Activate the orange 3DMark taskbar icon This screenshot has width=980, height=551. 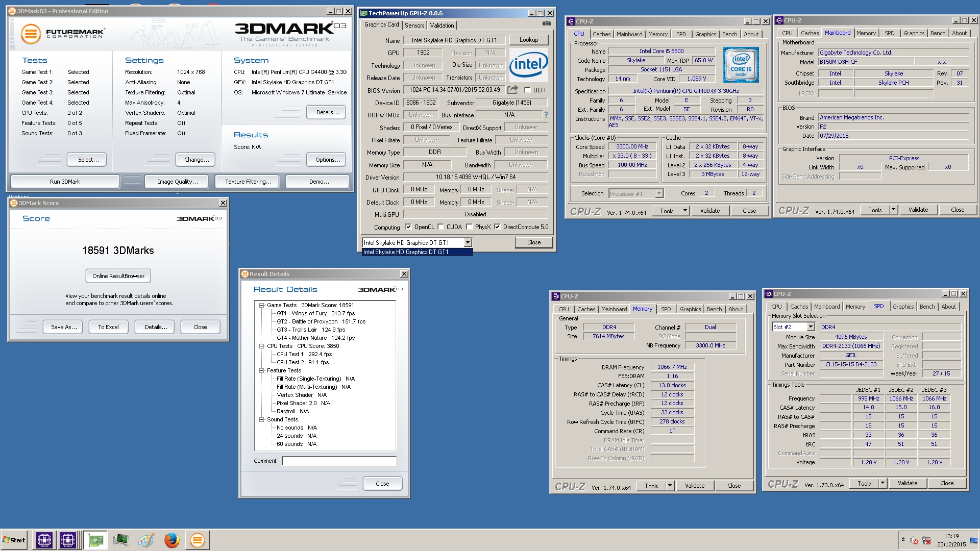(197, 540)
